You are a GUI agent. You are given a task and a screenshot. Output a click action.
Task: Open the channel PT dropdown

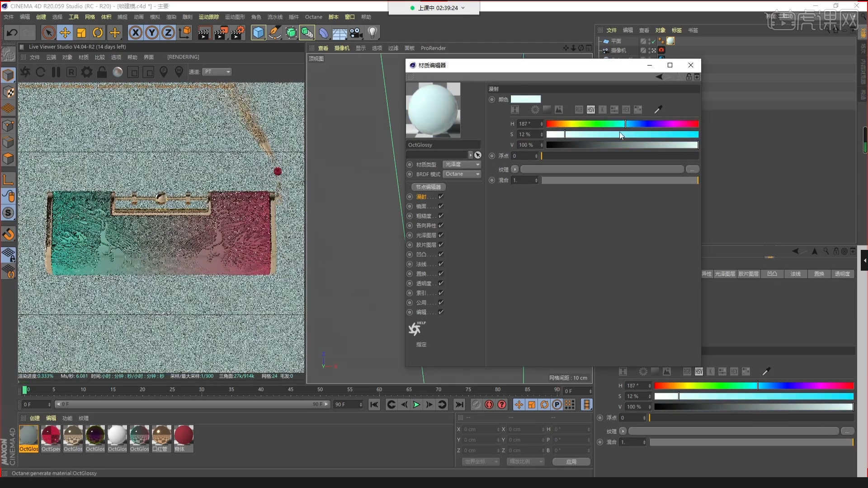(217, 72)
